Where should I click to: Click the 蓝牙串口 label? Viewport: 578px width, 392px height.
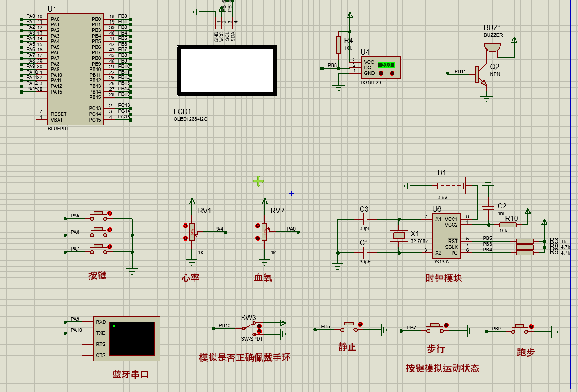pyautogui.click(x=130, y=374)
